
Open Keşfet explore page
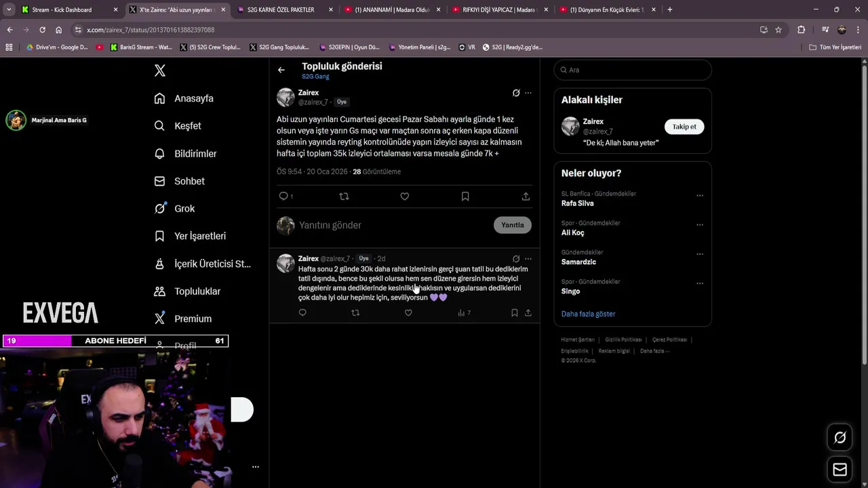tap(178, 126)
